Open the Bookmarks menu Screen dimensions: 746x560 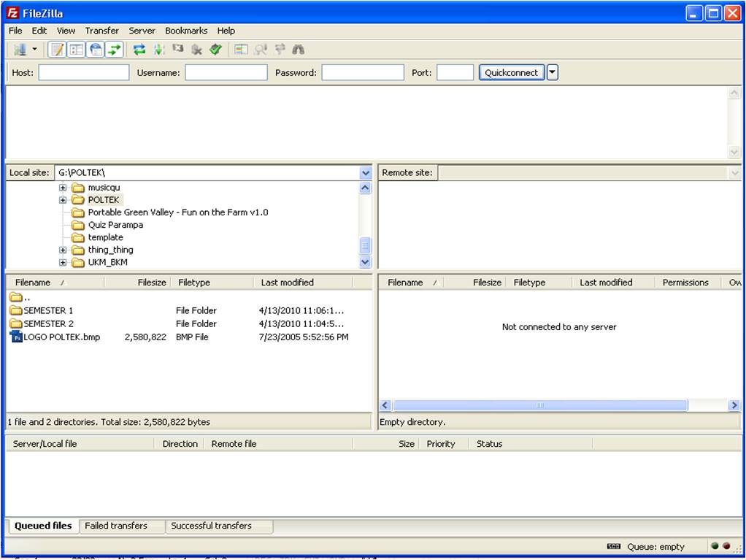(186, 31)
